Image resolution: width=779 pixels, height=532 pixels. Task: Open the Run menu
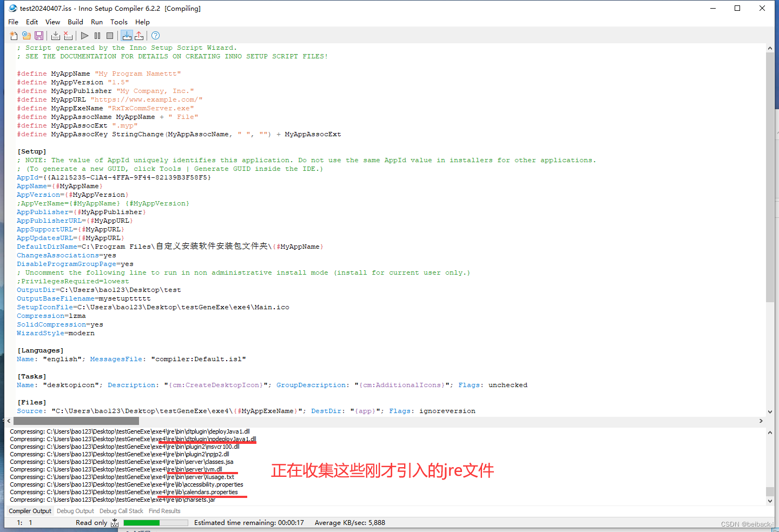97,22
